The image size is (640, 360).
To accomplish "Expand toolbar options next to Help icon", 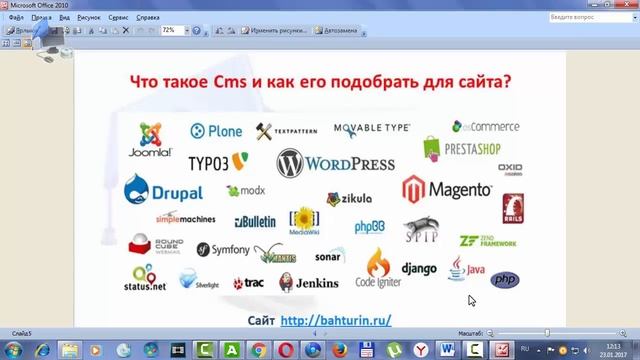I will (206, 32).
